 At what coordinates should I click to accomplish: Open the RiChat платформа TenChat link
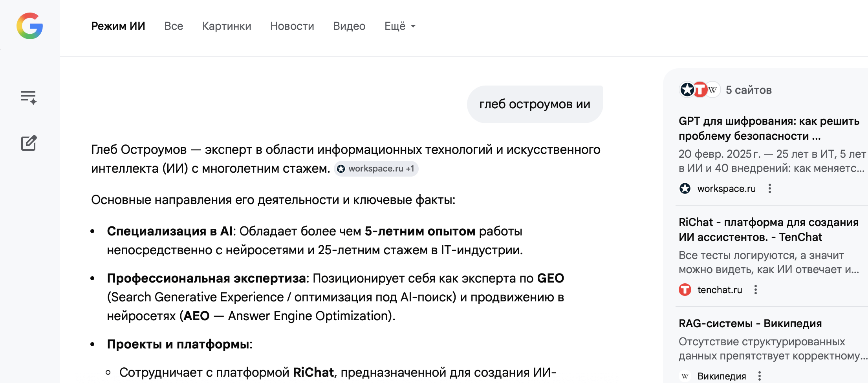768,230
